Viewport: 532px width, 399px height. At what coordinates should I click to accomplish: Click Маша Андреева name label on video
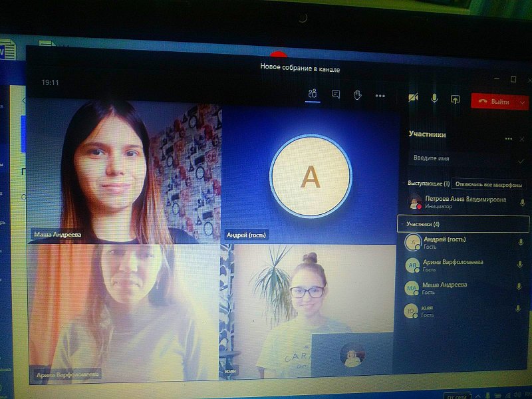(x=57, y=234)
